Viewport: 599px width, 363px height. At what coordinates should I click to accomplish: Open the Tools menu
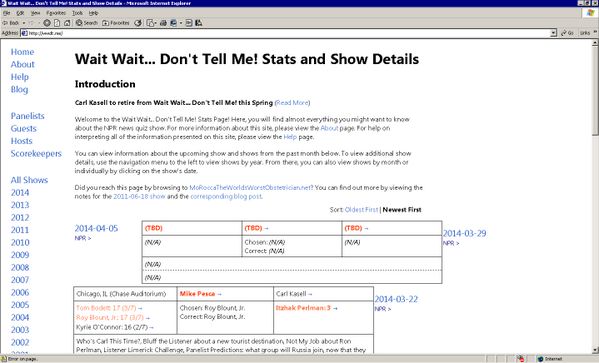pyautogui.click(x=78, y=13)
